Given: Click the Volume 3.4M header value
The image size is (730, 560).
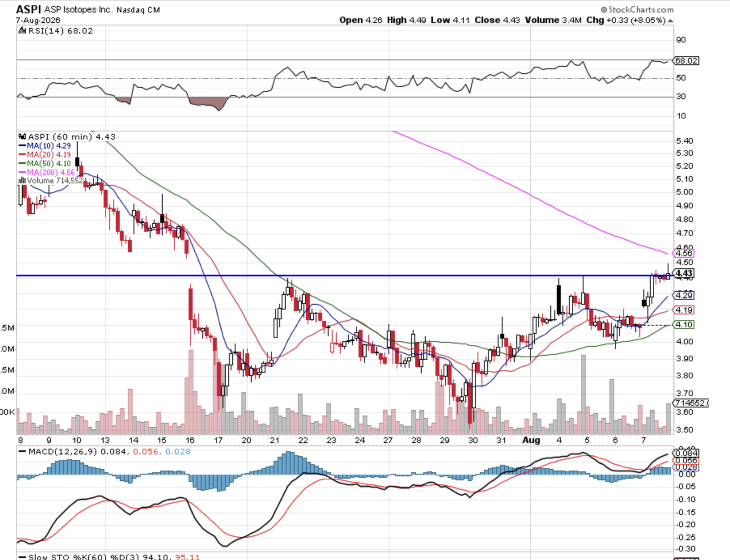Looking at the screenshot, I should [553, 20].
